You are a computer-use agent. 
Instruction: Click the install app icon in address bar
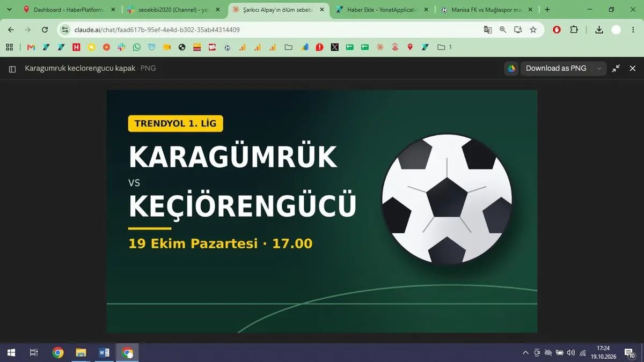[x=518, y=30]
